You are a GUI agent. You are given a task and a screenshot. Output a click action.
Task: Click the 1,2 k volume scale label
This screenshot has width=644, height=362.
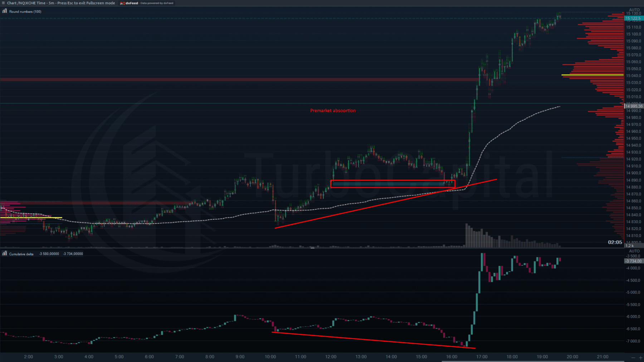coord(629,246)
